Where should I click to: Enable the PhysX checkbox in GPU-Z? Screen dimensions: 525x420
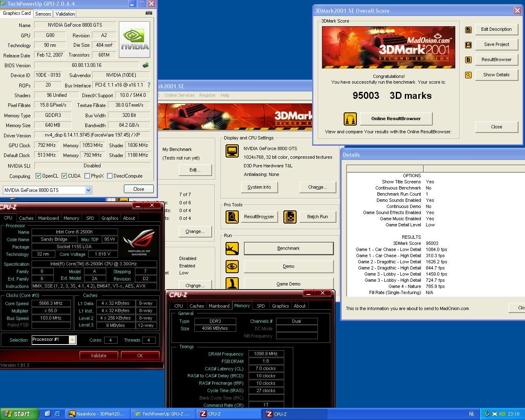(87, 176)
